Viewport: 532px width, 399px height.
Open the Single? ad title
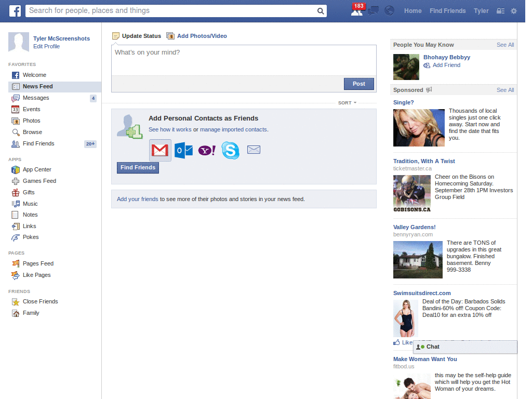tap(403, 102)
